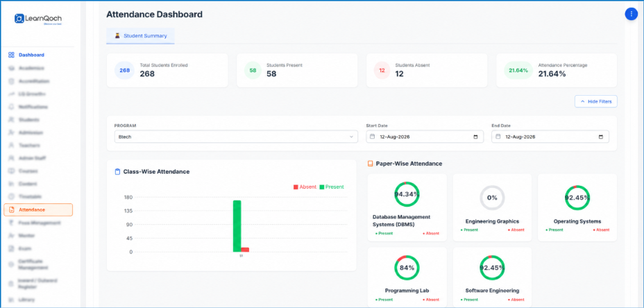The height and width of the screenshot is (308, 644).
Task: Click the Attendance sidebar icon
Action: click(x=12, y=210)
